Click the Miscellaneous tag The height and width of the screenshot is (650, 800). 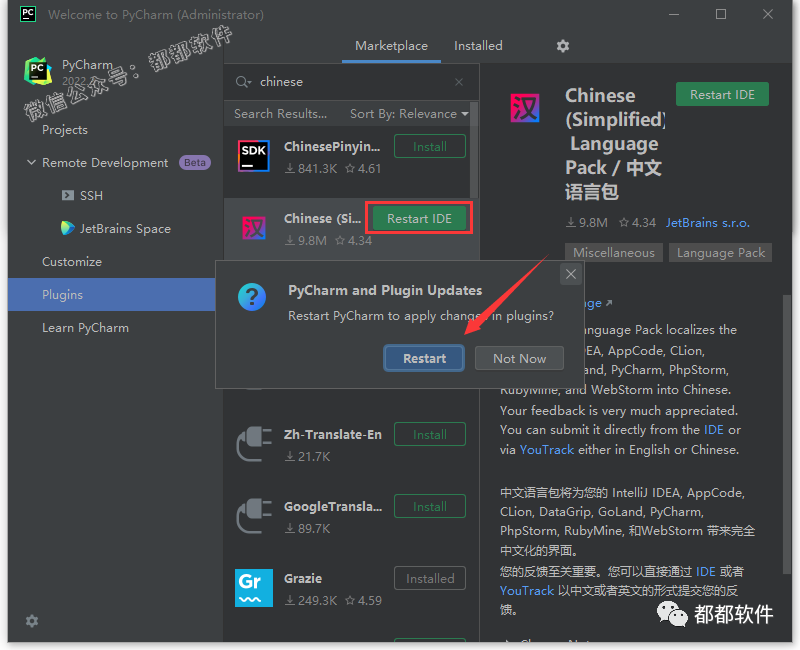point(614,253)
